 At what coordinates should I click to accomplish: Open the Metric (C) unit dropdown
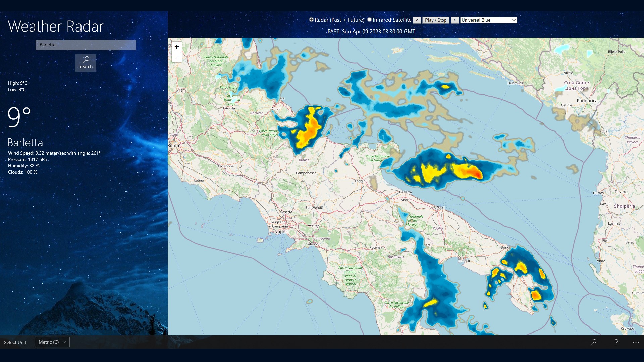pos(52,342)
